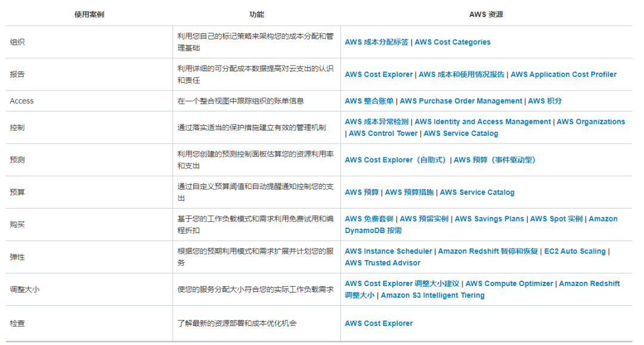
Task: Click the AWS Savings Plans link
Action: [x=490, y=219]
